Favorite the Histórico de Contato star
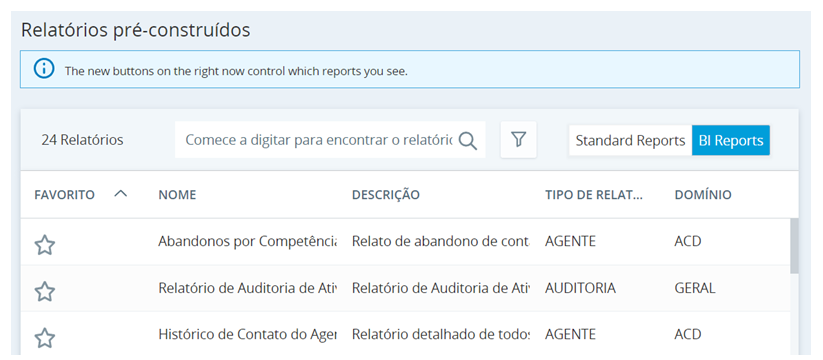Viewport: 823px width, 360px height. pyautogui.click(x=45, y=337)
